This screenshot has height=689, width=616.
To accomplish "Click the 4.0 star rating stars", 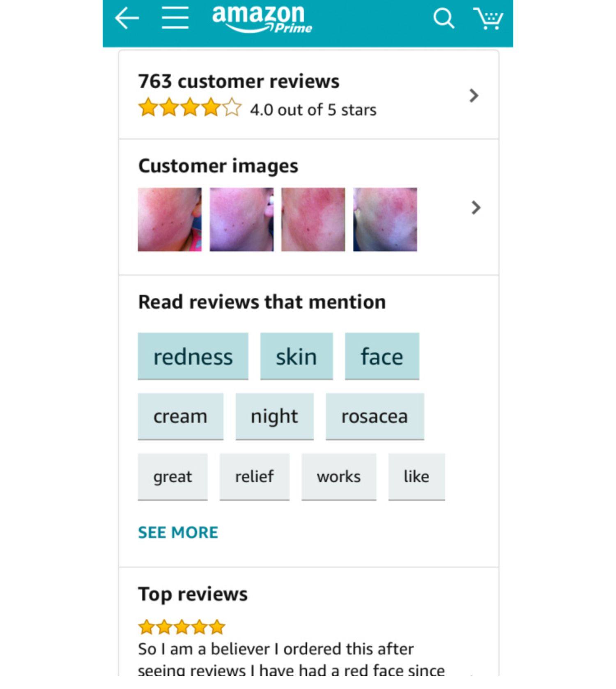I will pyautogui.click(x=190, y=108).
